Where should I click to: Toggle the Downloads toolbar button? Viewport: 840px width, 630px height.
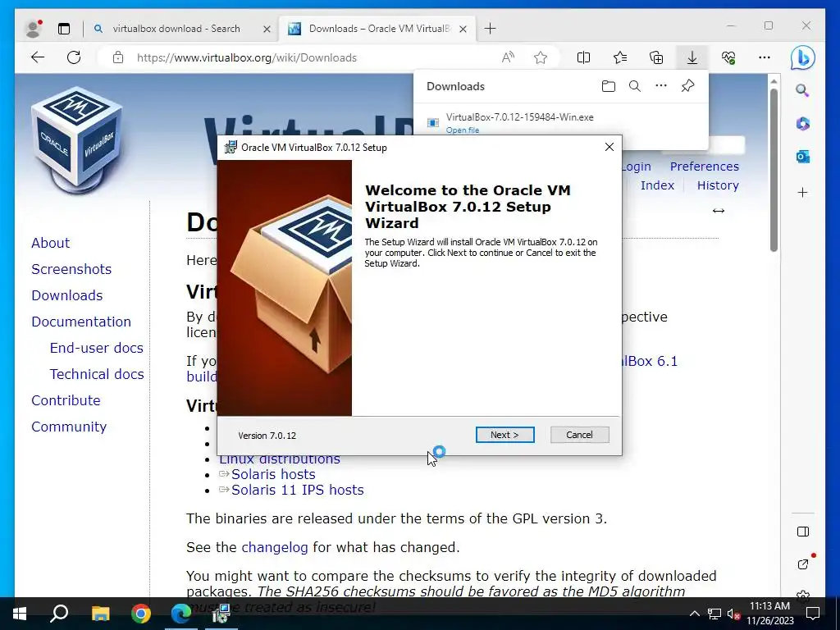(x=692, y=57)
